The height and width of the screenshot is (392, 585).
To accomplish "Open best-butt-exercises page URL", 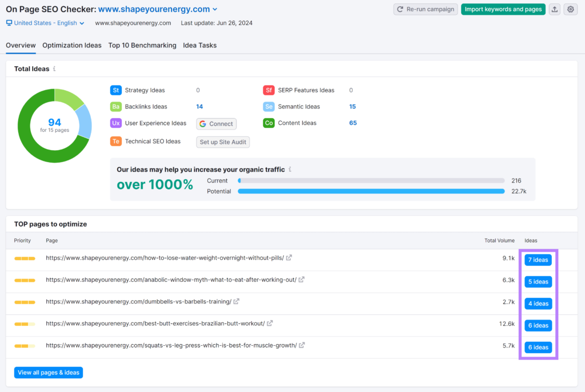I will [x=155, y=324].
